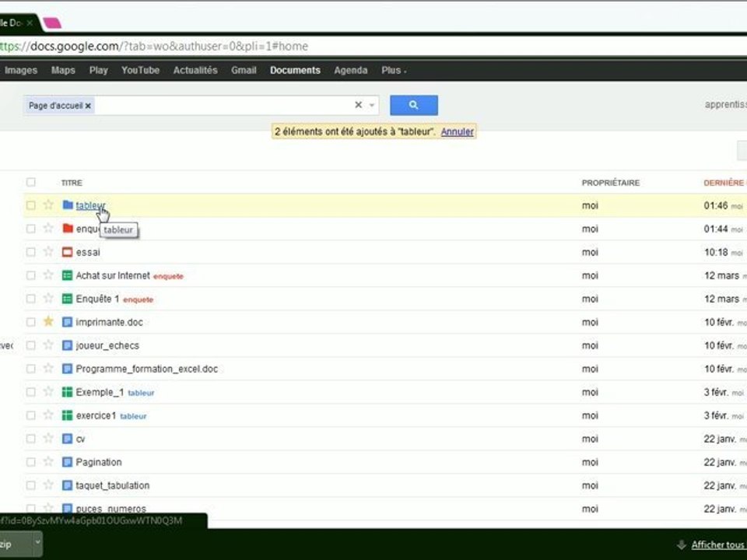Image resolution: width=747 pixels, height=560 pixels.
Task: Tick the checkbox for Achat sur Internet
Action: tap(31, 275)
